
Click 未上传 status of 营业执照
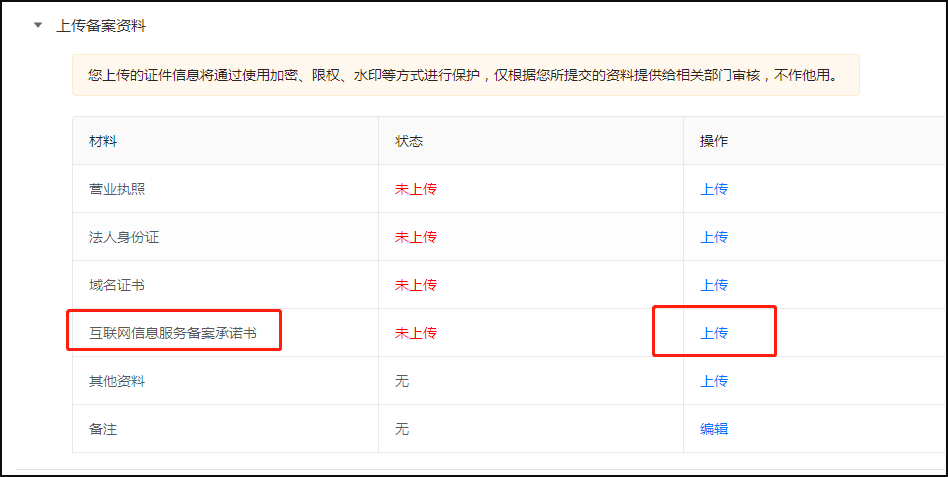tap(416, 189)
